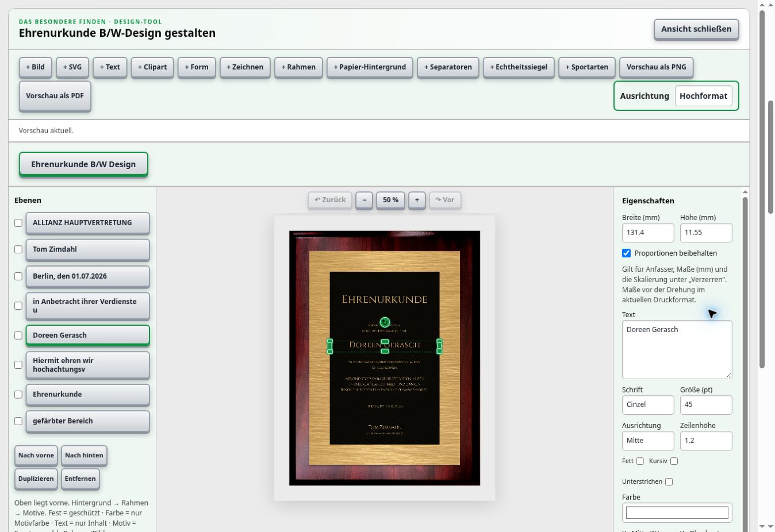Viewport: 775px width, 532px height.
Task: Tick checkbox for Ehrenurkunde layer
Action: (18, 395)
